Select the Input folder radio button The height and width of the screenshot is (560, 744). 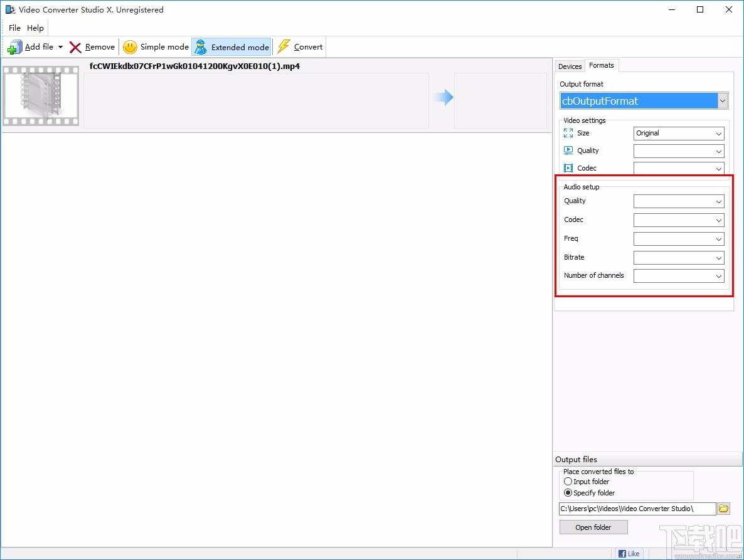point(568,481)
